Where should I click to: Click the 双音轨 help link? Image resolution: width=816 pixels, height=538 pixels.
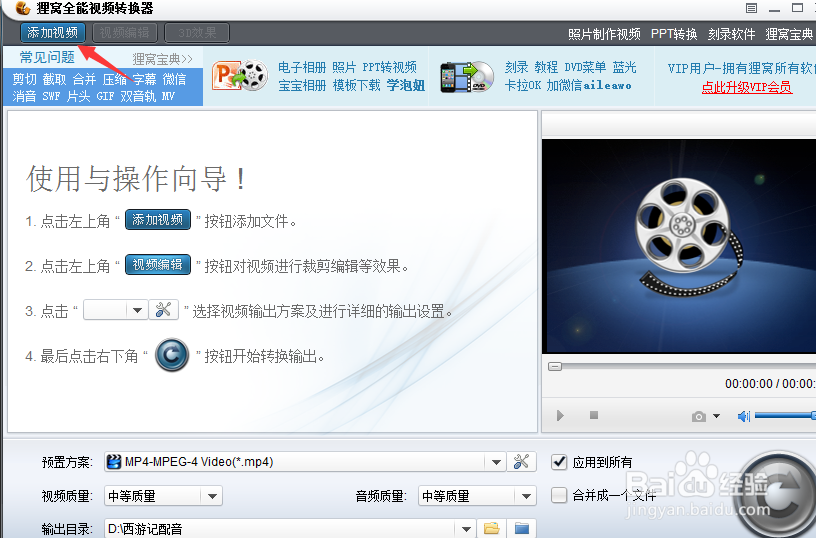138,96
